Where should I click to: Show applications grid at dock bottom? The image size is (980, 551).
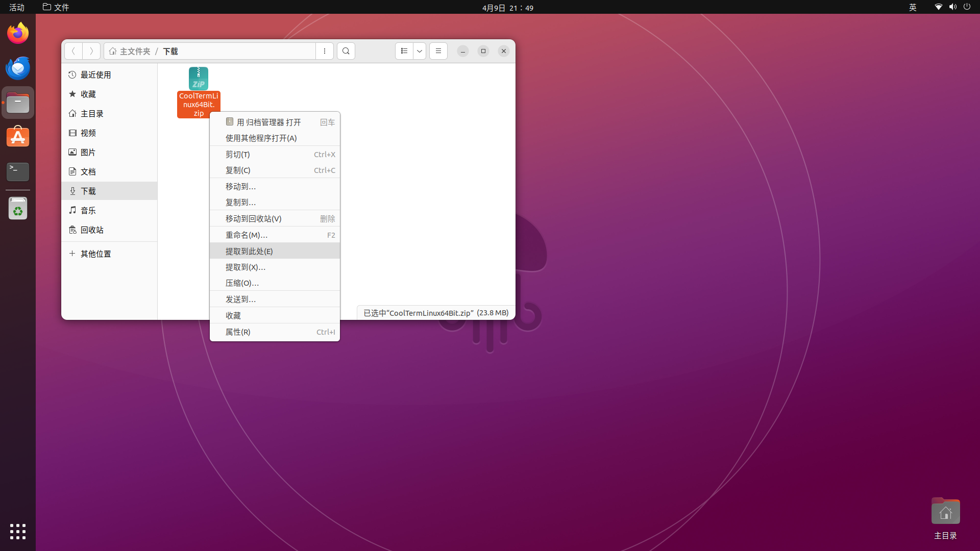[x=18, y=531]
